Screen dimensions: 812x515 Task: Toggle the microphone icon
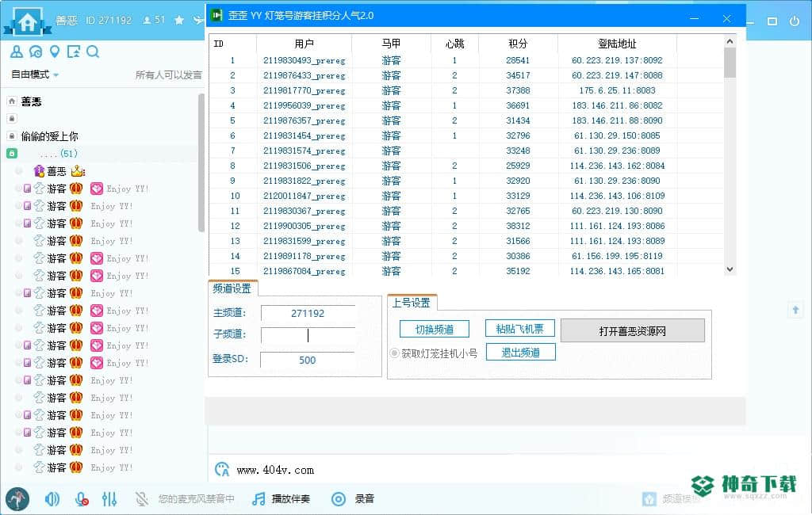click(x=82, y=499)
